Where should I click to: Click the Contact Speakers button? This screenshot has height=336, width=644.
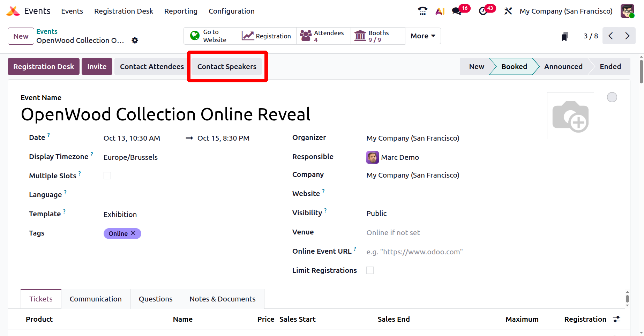point(227,67)
